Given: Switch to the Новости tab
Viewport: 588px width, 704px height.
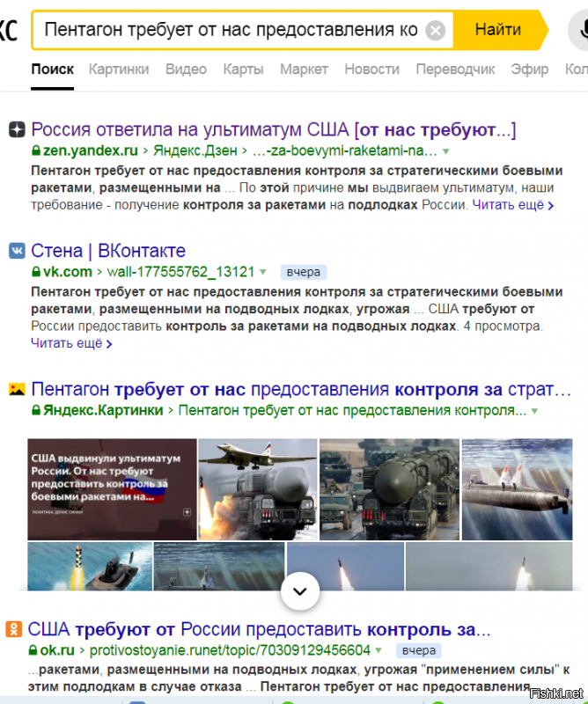Looking at the screenshot, I should pos(371,70).
